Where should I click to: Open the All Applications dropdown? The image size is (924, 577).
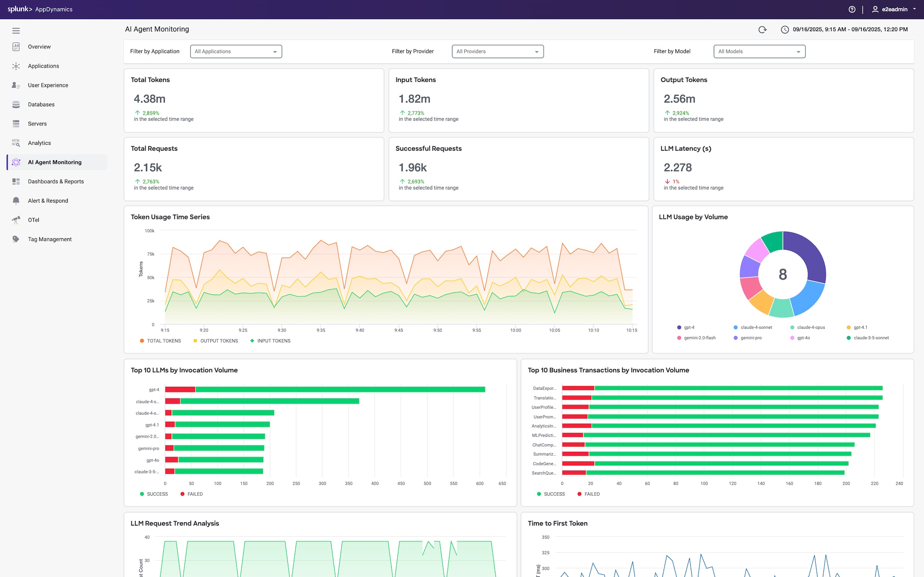(236, 51)
